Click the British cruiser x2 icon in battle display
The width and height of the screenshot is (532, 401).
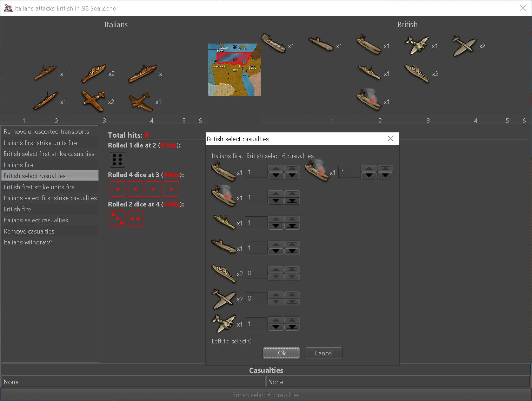click(x=417, y=73)
